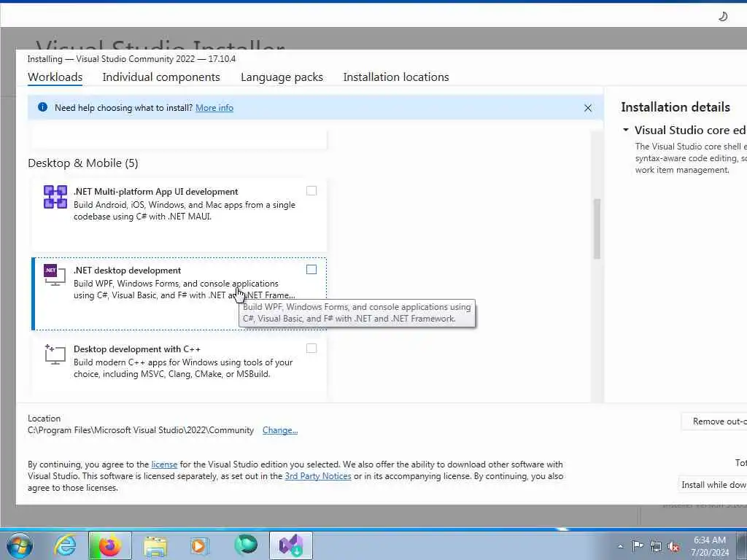
Task: Open Windows Start button
Action: tap(20, 545)
